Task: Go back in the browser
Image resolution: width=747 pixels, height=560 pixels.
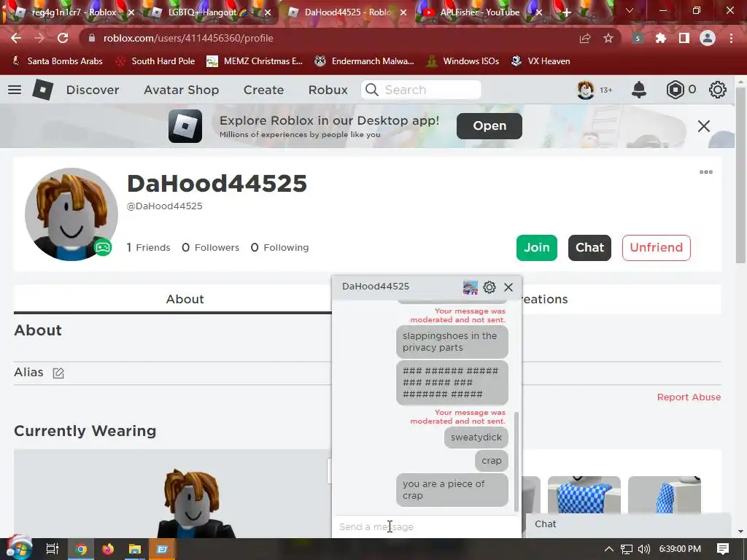Action: tap(16, 38)
